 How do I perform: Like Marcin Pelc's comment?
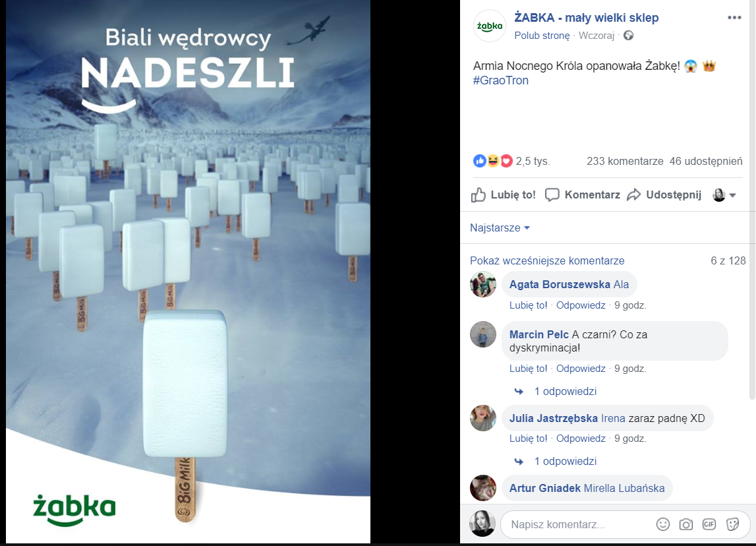click(x=528, y=369)
